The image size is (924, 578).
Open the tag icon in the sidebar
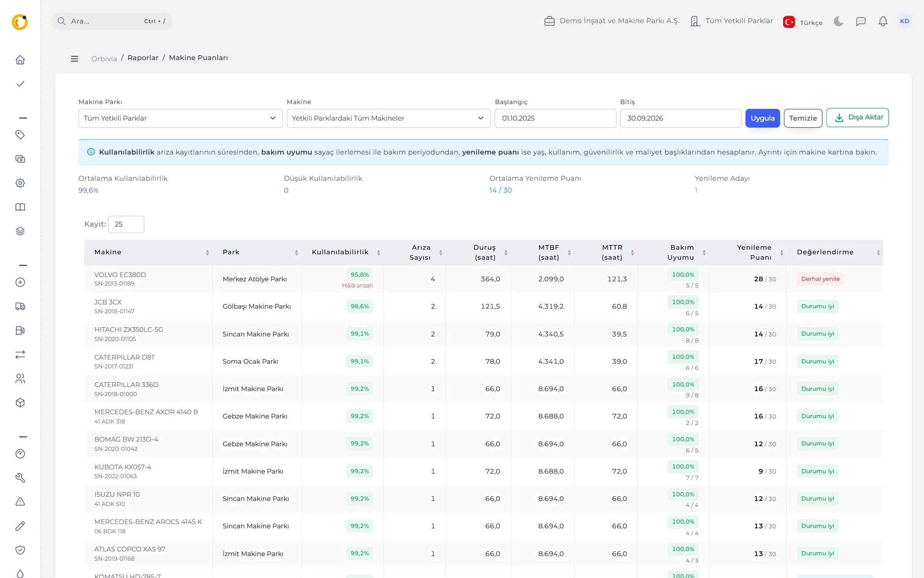pyautogui.click(x=20, y=134)
